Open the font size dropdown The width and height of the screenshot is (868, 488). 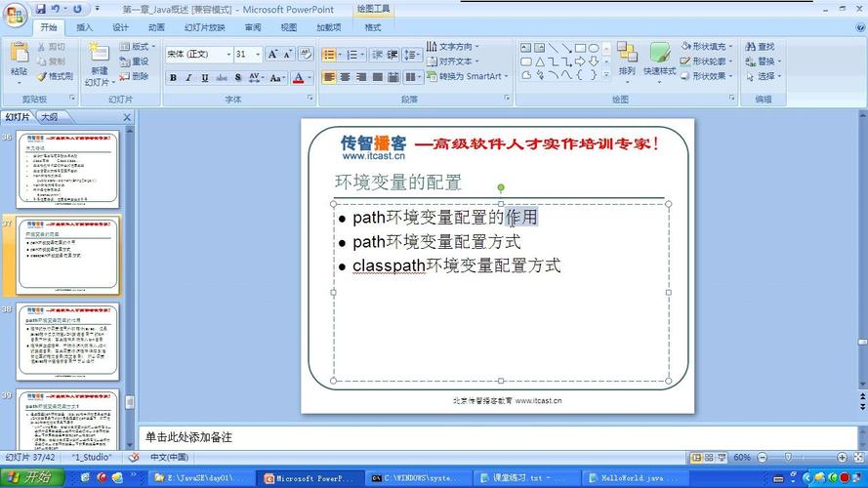pyautogui.click(x=258, y=55)
